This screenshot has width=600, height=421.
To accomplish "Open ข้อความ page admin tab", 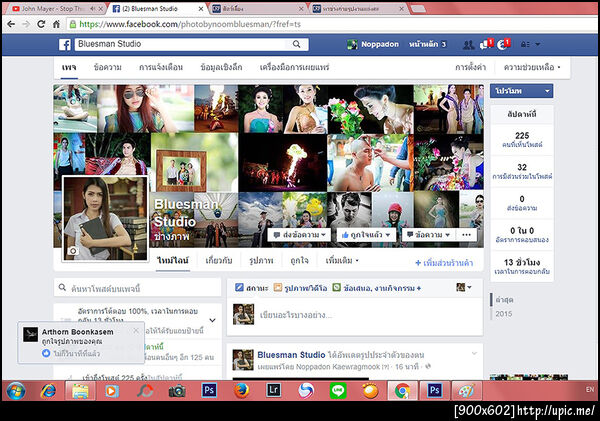I will coord(108,67).
